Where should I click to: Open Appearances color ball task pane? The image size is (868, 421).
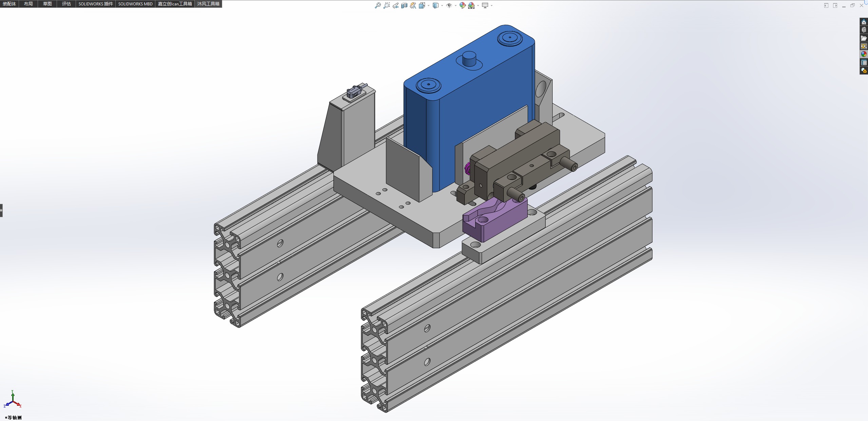tap(864, 54)
